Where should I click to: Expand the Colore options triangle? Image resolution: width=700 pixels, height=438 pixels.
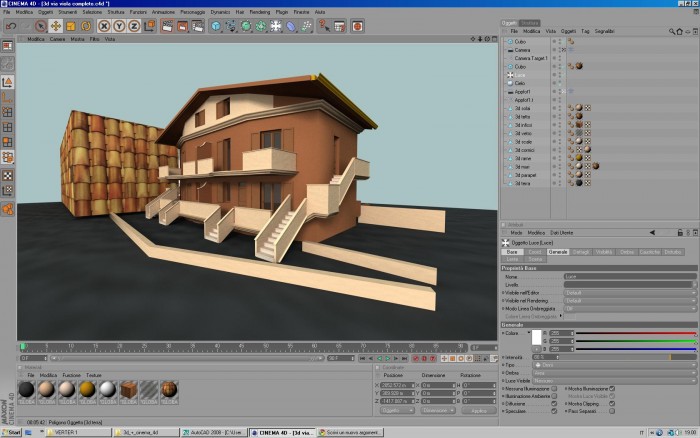(x=529, y=333)
